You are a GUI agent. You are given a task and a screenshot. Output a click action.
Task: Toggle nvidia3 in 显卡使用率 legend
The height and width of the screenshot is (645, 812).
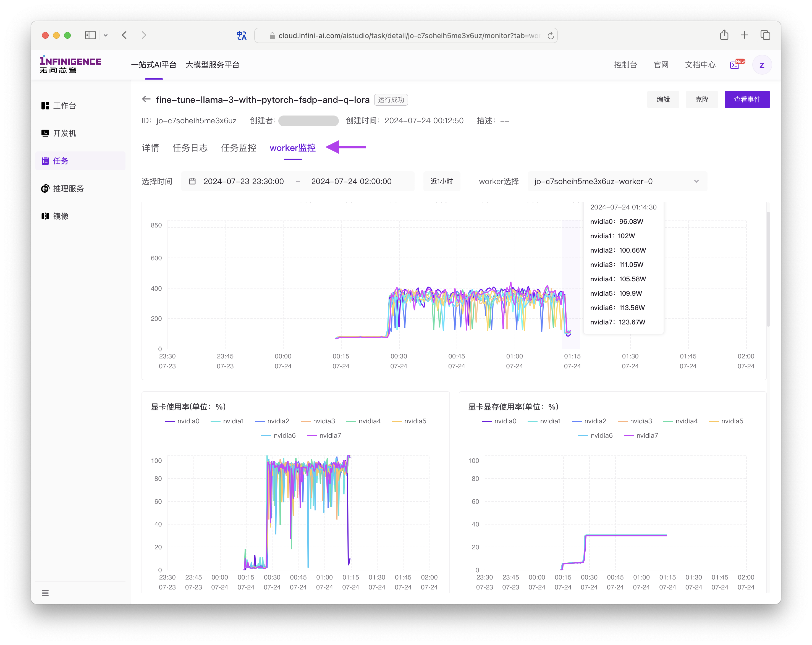(318, 421)
